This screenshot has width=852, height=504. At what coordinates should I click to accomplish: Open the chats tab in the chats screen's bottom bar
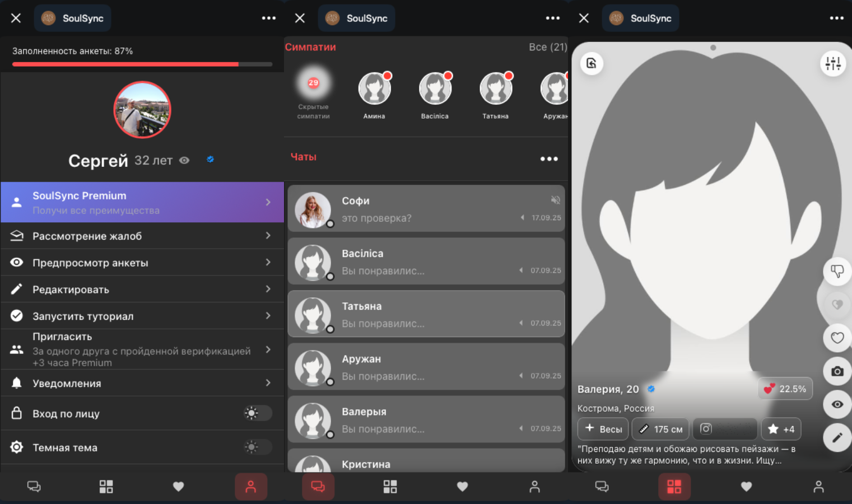[x=318, y=487]
